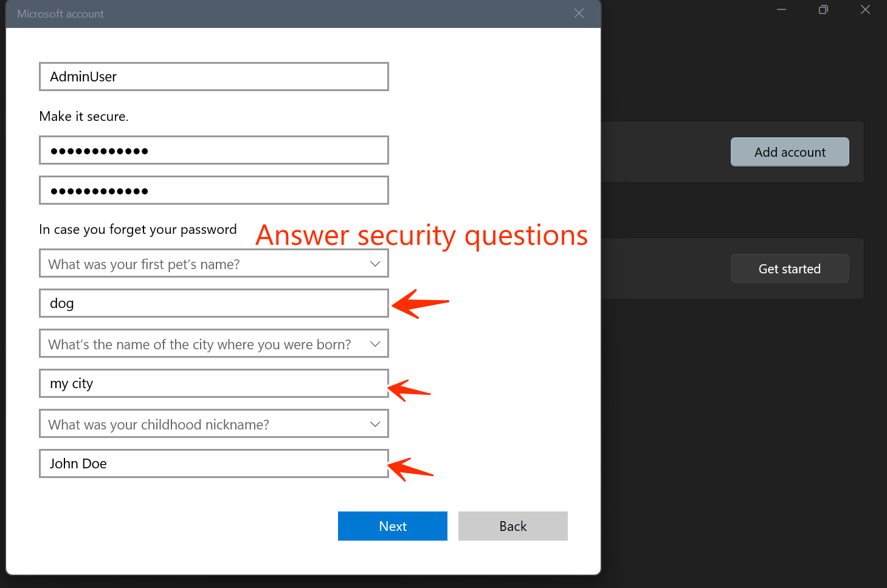This screenshot has width=887, height=588.
Task: Expand the chevron on birth city dropdown
Action: coord(375,344)
